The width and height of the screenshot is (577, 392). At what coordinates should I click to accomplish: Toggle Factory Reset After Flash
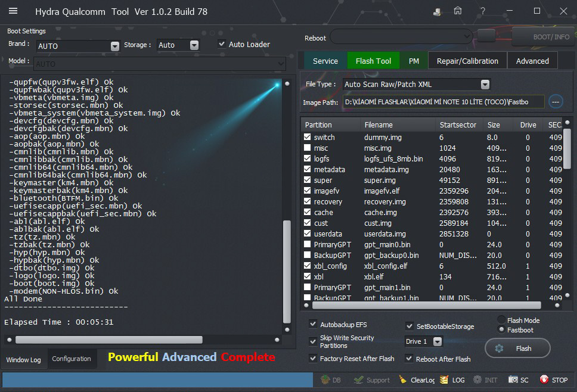point(313,358)
